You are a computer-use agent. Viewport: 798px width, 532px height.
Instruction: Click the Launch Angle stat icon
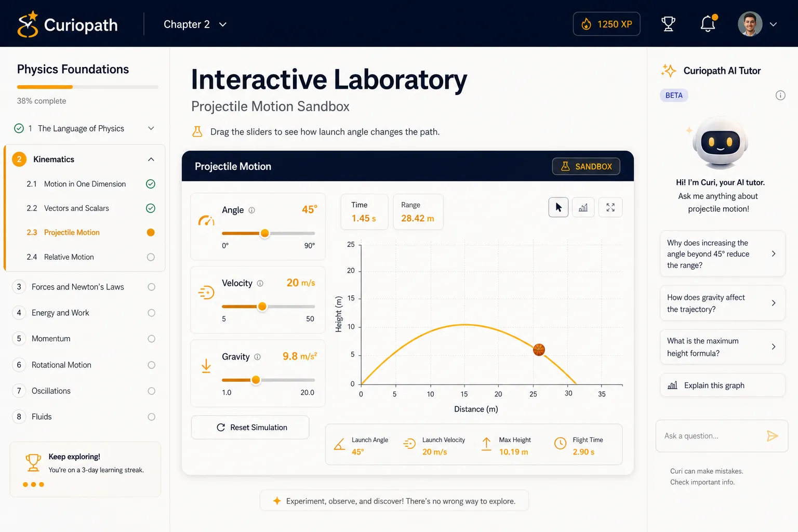(x=340, y=444)
